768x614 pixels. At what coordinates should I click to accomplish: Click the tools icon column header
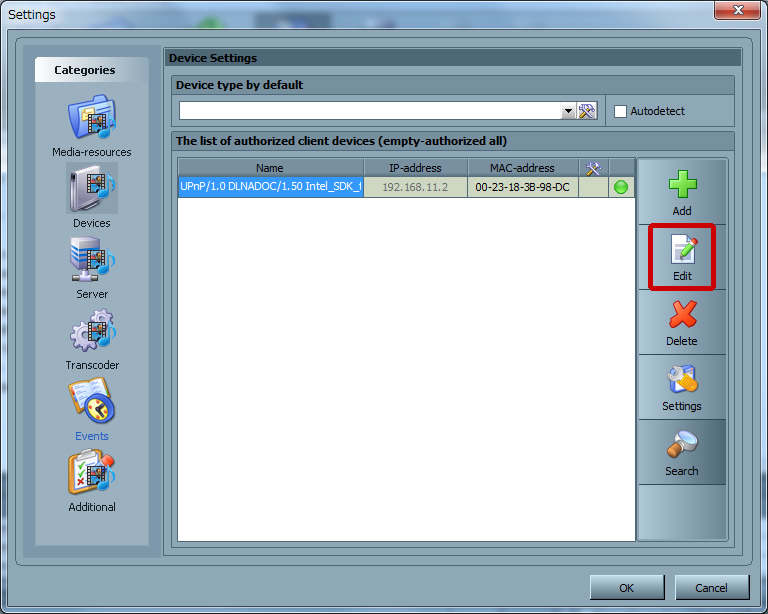click(593, 168)
